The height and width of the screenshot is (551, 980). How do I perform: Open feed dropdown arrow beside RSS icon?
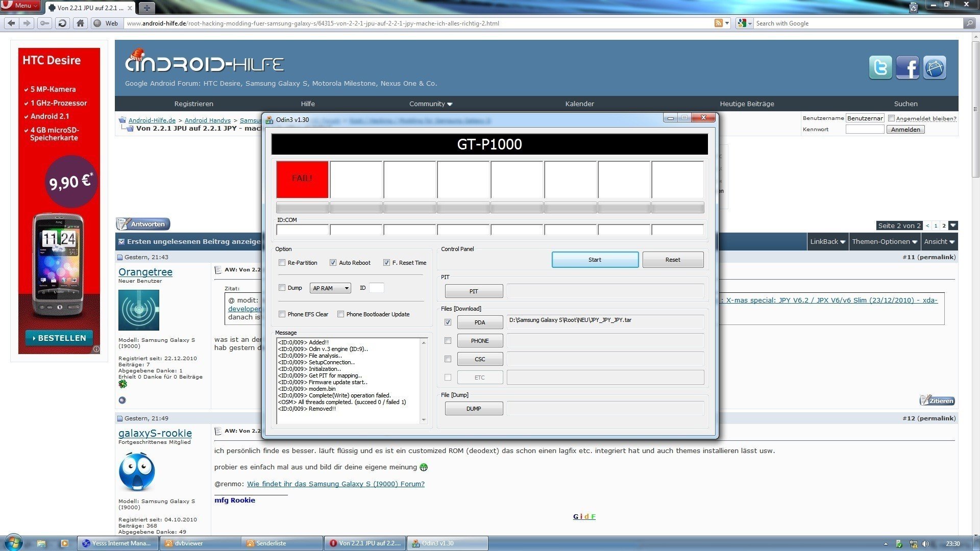coord(727,23)
